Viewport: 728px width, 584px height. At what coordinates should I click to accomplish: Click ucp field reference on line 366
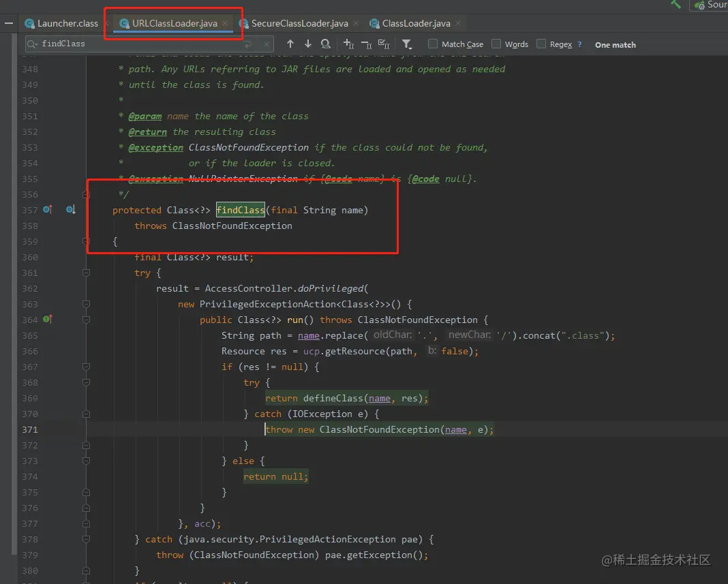(x=312, y=351)
